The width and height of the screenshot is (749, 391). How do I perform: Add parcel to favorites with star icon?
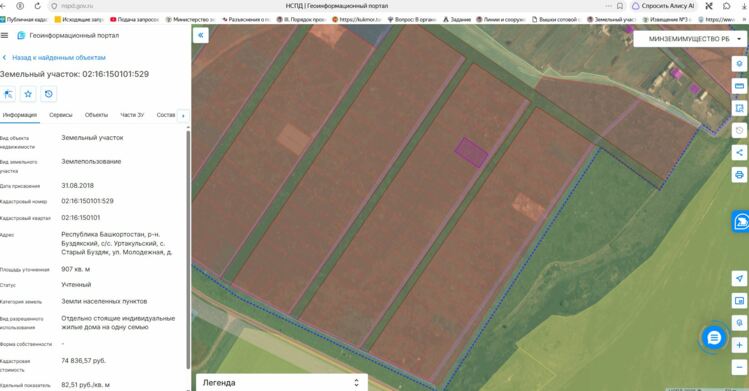pos(28,94)
